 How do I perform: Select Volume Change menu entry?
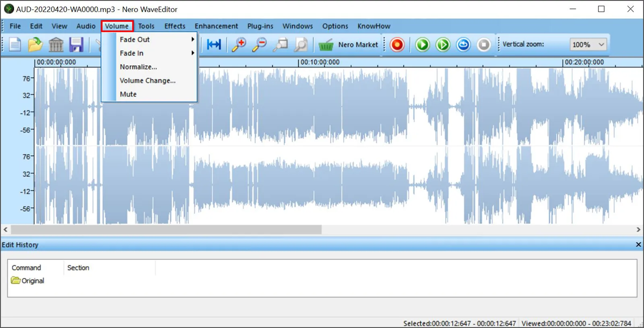(x=148, y=80)
